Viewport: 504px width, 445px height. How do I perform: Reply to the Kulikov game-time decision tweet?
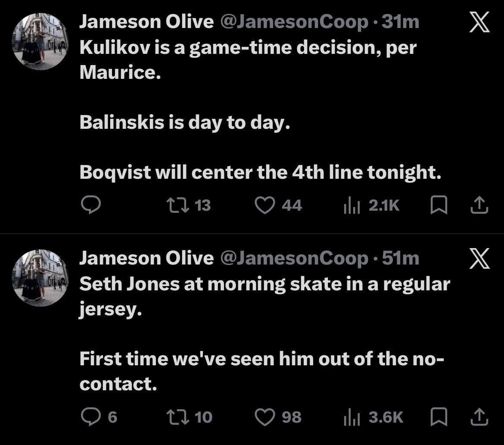point(91,205)
